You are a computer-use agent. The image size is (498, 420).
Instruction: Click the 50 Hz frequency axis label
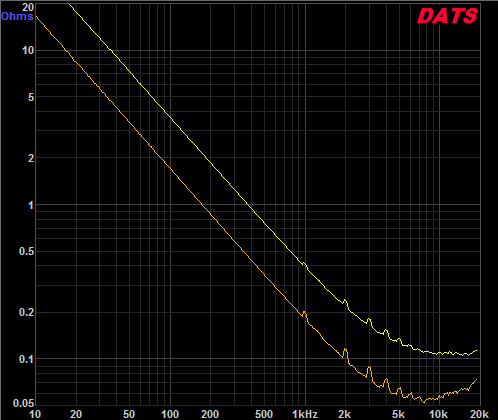129,414
